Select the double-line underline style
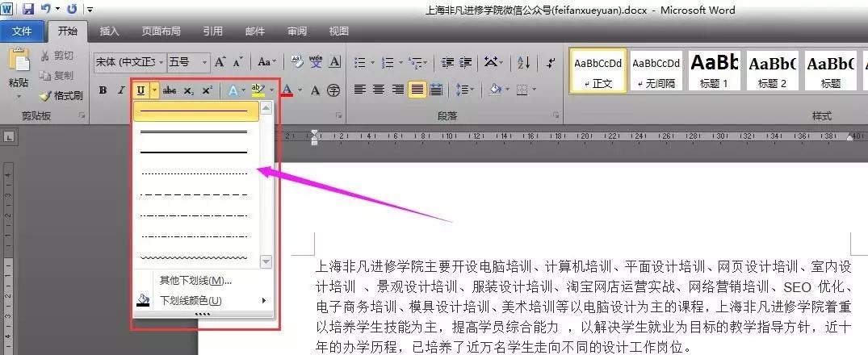868x355 pixels. coord(196,132)
